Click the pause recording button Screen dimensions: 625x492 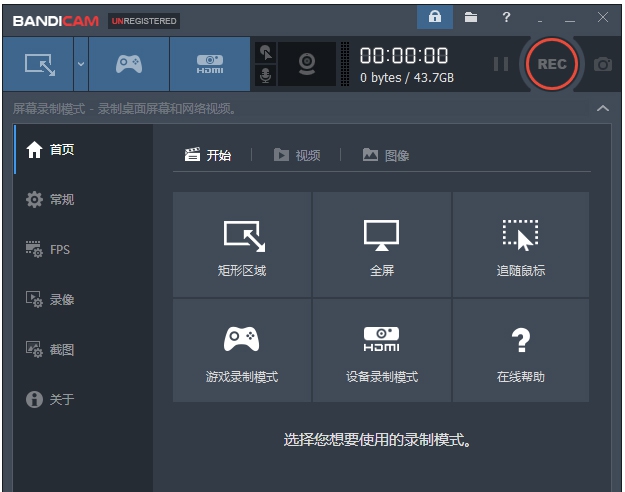(501, 64)
